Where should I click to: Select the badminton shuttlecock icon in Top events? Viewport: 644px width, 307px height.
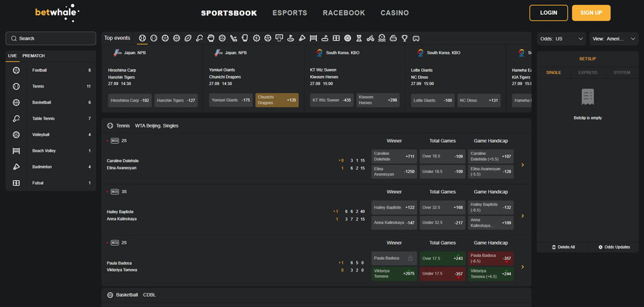[x=302, y=38]
